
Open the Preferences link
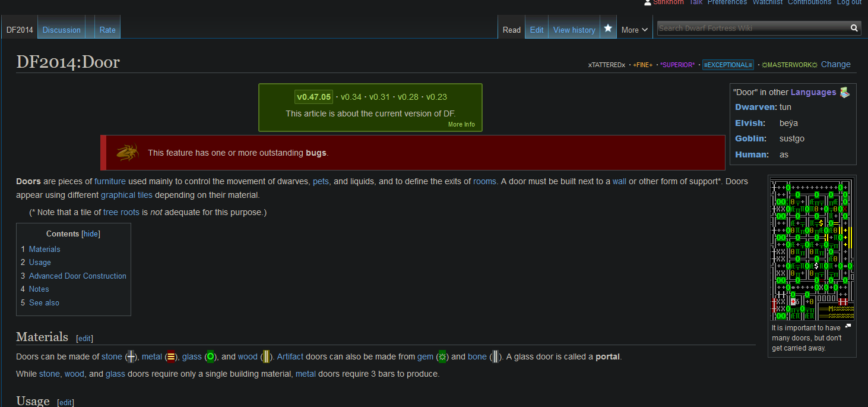(727, 2)
